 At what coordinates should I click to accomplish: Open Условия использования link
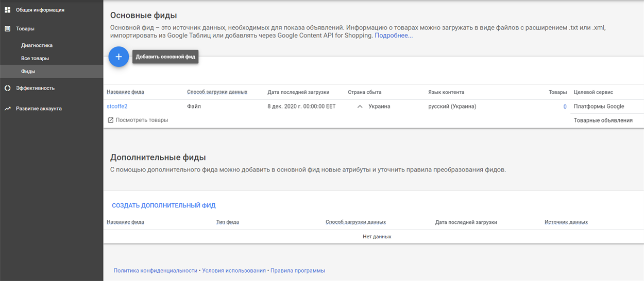point(234,270)
